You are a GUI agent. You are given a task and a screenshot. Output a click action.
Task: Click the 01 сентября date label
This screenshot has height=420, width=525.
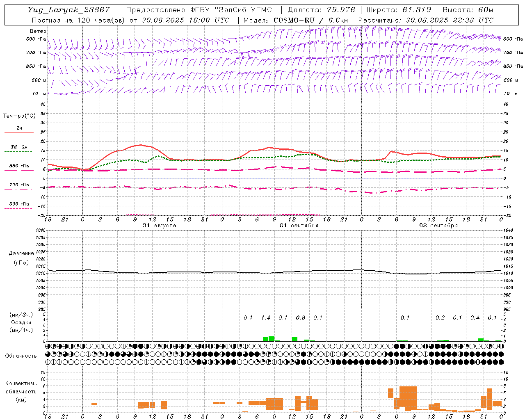click(299, 226)
